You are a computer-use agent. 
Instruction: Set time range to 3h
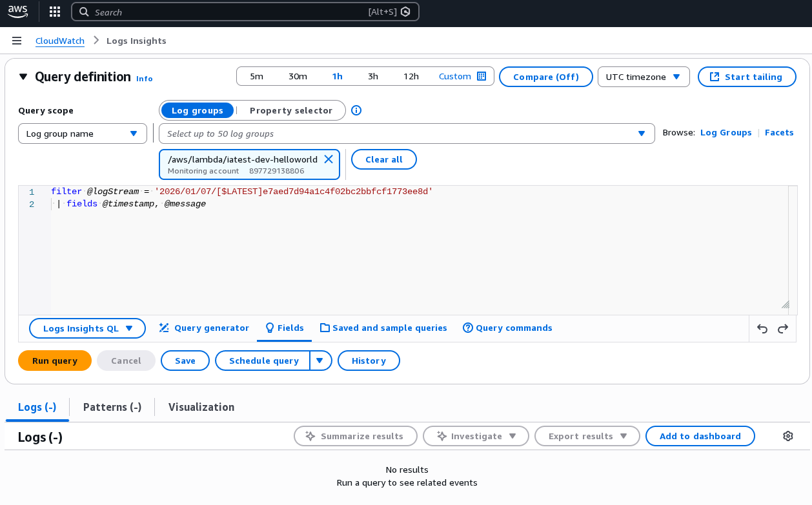point(373,76)
